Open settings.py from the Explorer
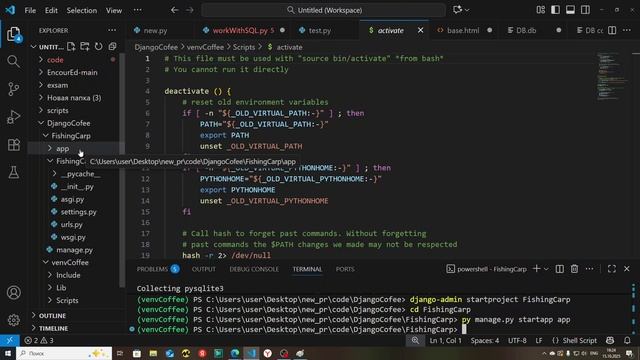Image resolution: width=640 pixels, height=360 pixels. click(x=78, y=211)
